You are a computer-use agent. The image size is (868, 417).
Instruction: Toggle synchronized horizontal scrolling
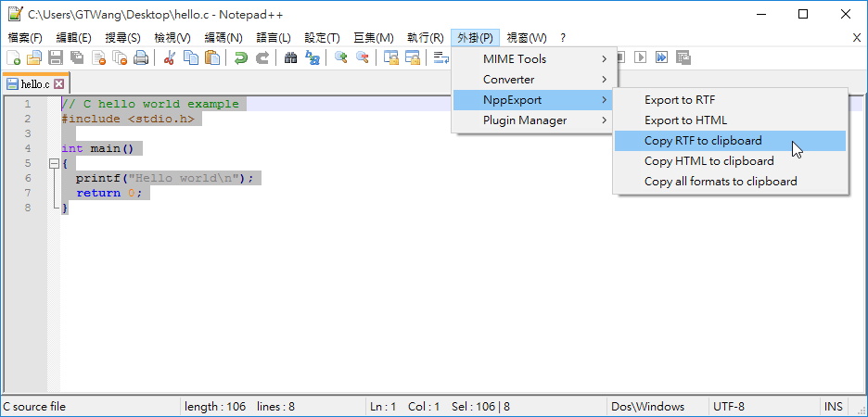(x=413, y=57)
